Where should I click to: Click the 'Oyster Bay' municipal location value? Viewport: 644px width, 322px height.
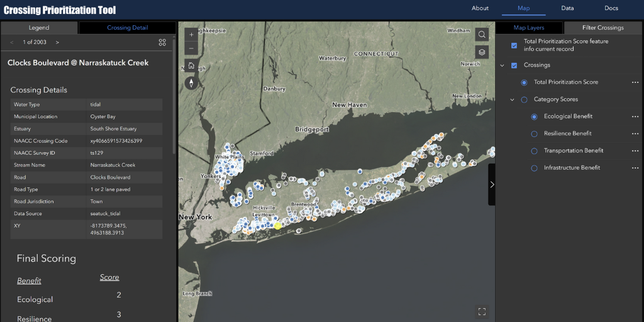[x=103, y=116]
